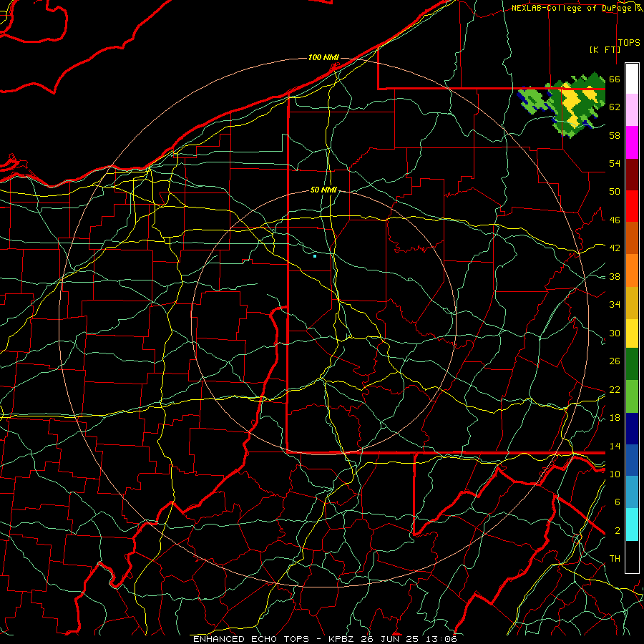Click the "26" scale value
This screenshot has width=644, height=644.
[x=615, y=361]
